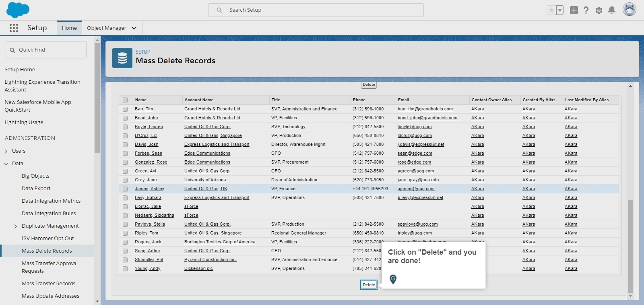Viewport: 644px width, 305px height.
Task: Open Mass Update Addresses
Action: [50, 296]
